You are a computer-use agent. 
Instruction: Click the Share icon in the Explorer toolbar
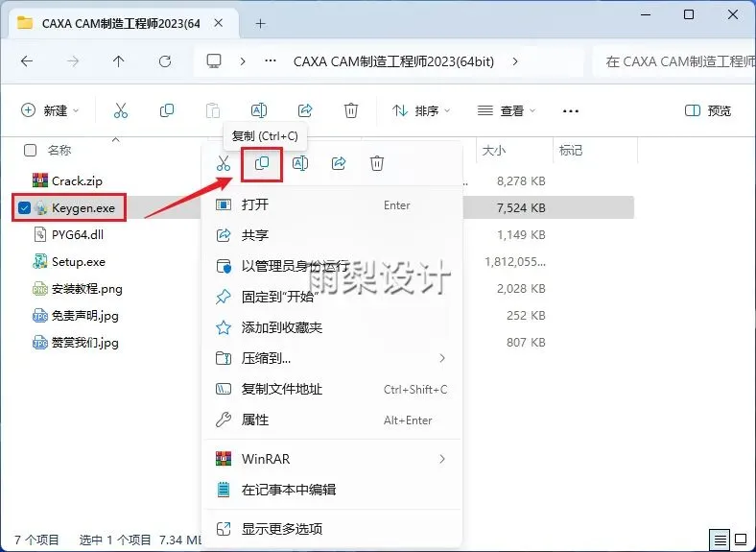tap(305, 110)
